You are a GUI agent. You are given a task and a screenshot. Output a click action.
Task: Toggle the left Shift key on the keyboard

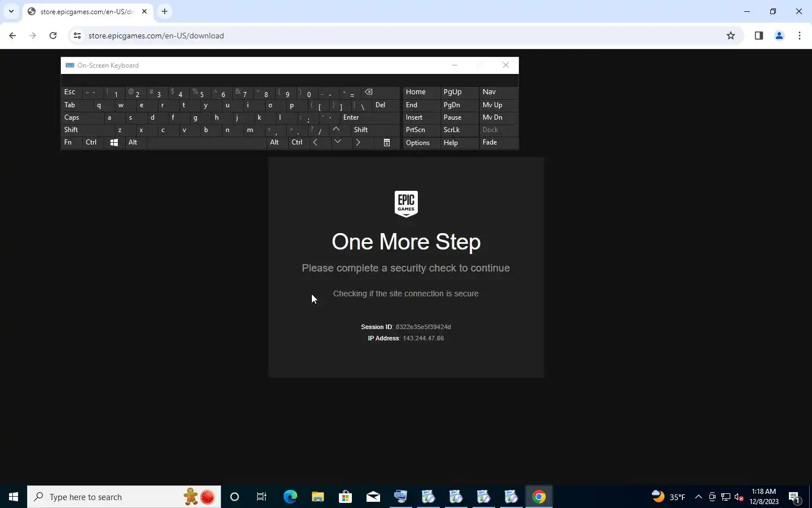point(87,130)
